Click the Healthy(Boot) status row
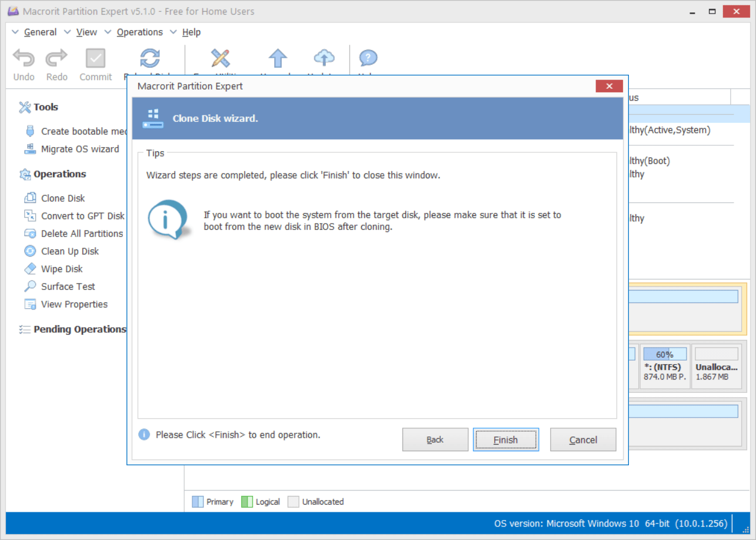This screenshot has width=756, height=540. [650, 161]
